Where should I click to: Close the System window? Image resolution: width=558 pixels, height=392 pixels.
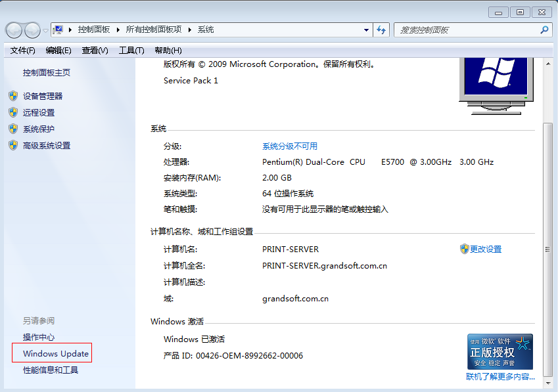coord(542,12)
